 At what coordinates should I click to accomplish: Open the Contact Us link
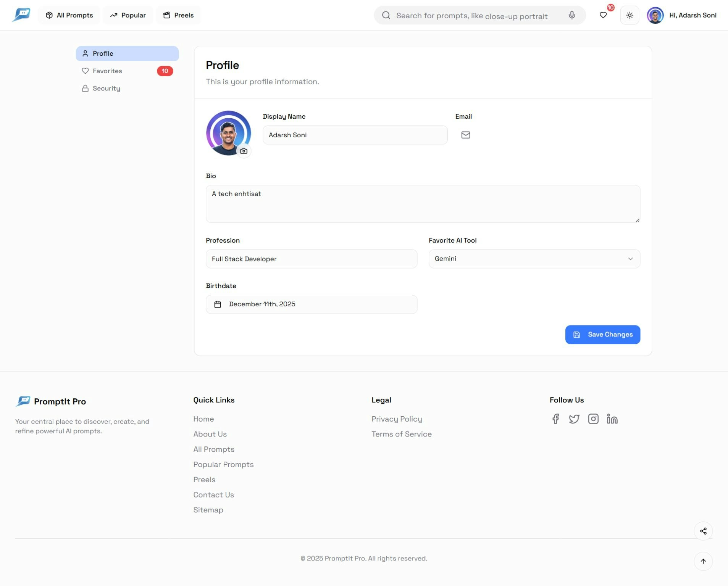[213, 495]
